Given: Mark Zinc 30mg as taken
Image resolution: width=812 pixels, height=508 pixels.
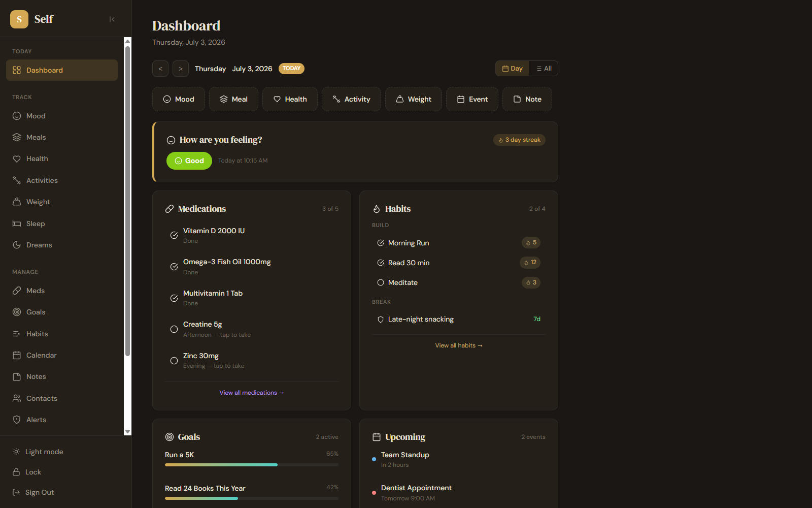Looking at the screenshot, I should tap(174, 361).
